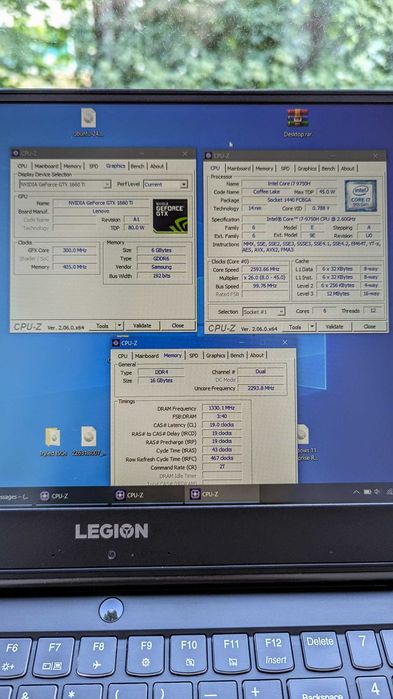393x699 pixels.
Task: Click Tools button in CPU window
Action: tap(295, 327)
